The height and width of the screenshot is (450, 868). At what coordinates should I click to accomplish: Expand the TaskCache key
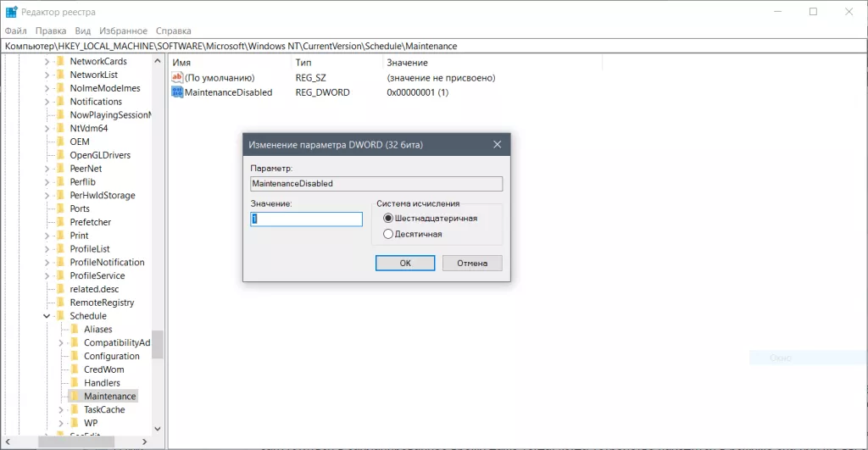click(x=61, y=409)
